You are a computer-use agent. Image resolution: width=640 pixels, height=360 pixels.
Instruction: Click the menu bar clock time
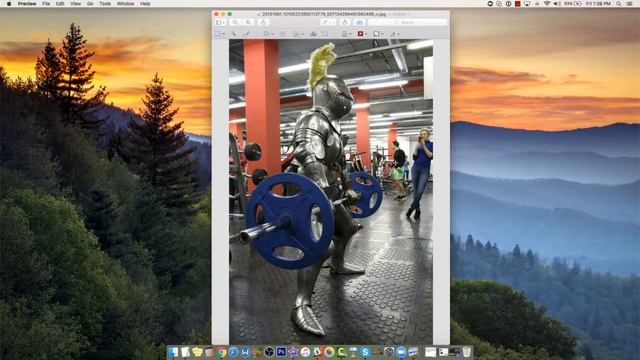(x=598, y=4)
